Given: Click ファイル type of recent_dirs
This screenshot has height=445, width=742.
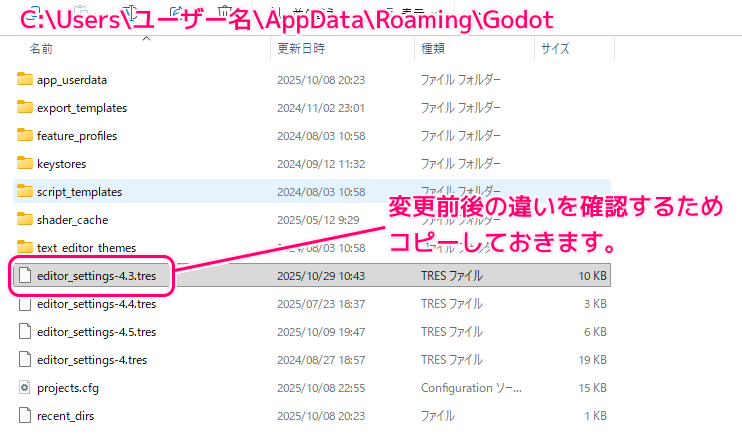Looking at the screenshot, I should [438, 416].
